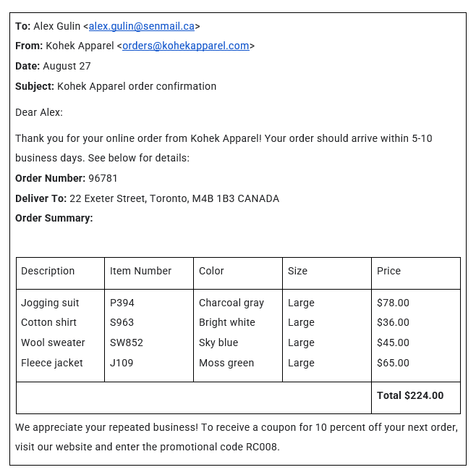Click the $78.00 price
476x475 pixels.
coord(393,303)
